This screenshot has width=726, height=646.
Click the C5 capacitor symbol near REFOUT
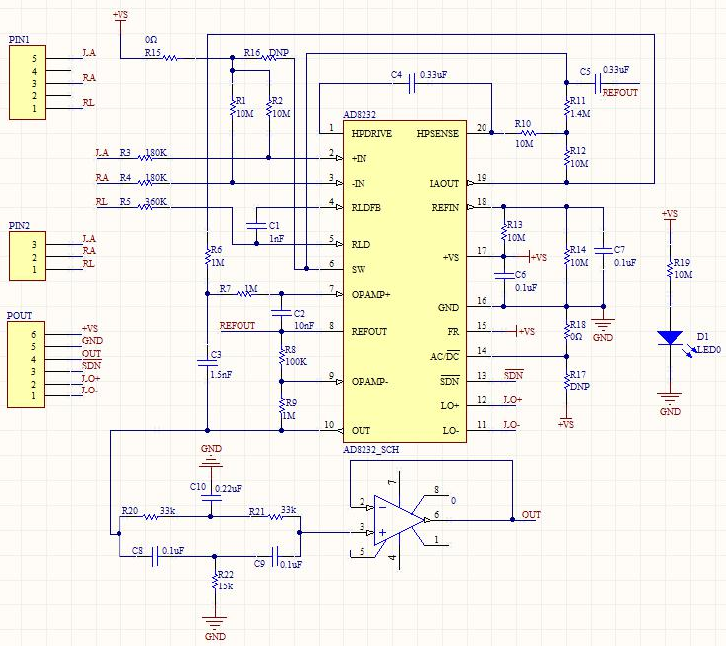[x=597, y=84]
